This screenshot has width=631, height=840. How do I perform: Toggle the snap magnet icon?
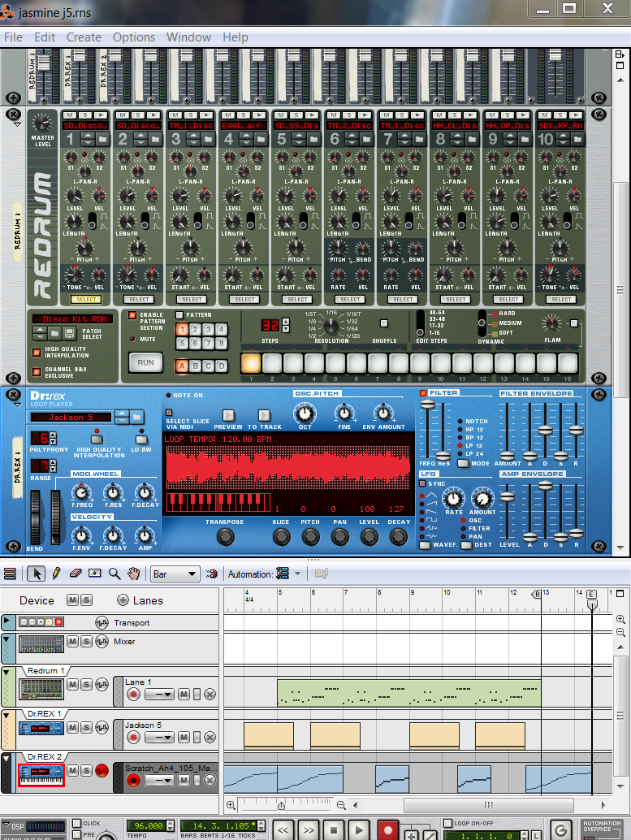(212, 574)
